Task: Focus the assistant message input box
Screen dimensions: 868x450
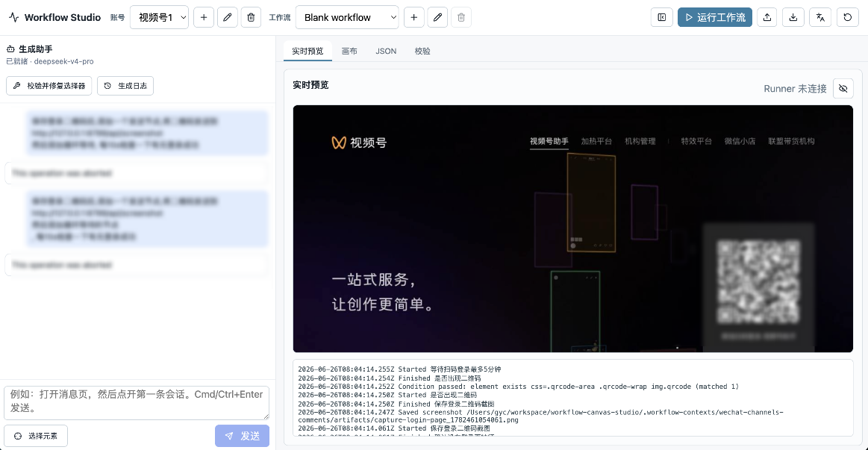Action: 137,402
